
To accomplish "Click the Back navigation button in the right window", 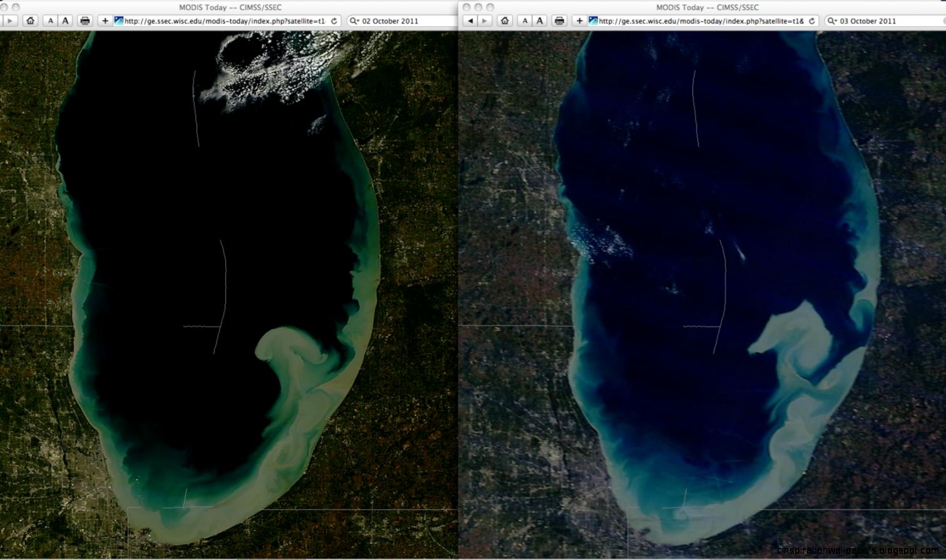I will tap(470, 21).
